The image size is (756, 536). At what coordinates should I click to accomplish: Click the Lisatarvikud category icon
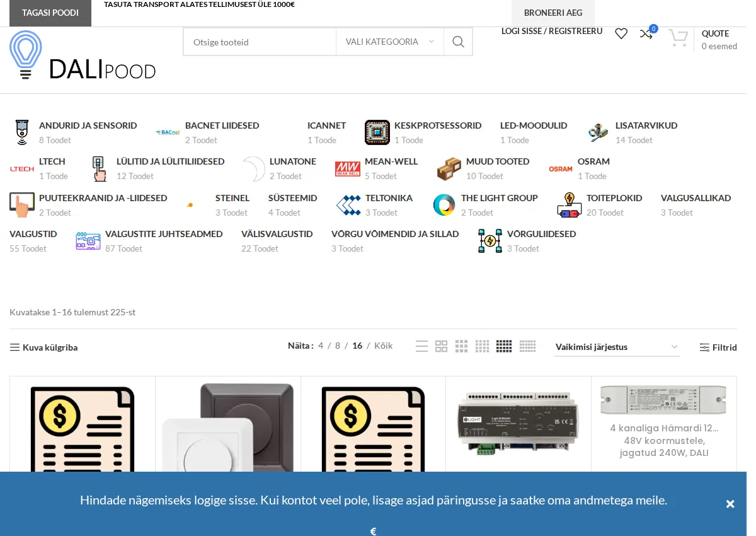[598, 132]
